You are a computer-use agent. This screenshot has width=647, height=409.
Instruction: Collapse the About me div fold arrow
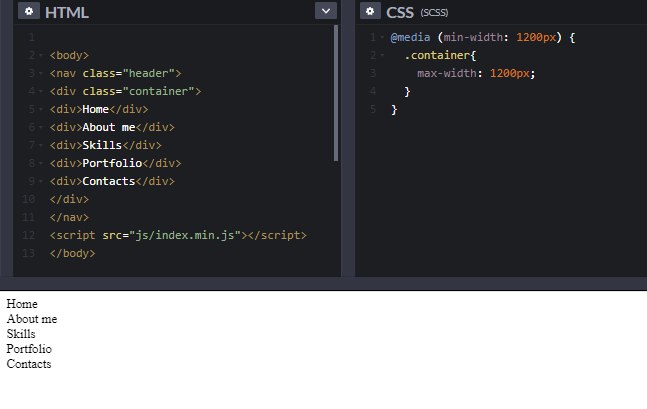[x=41, y=127]
